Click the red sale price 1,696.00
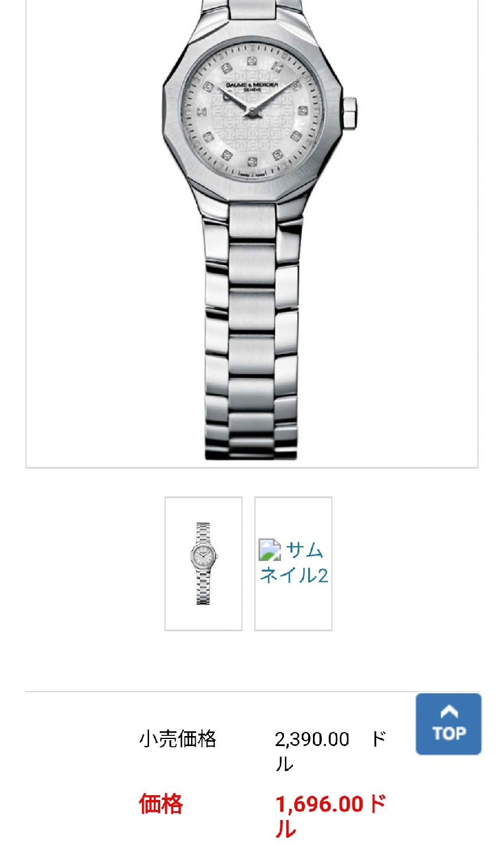This screenshot has width=504, height=852. [319, 805]
